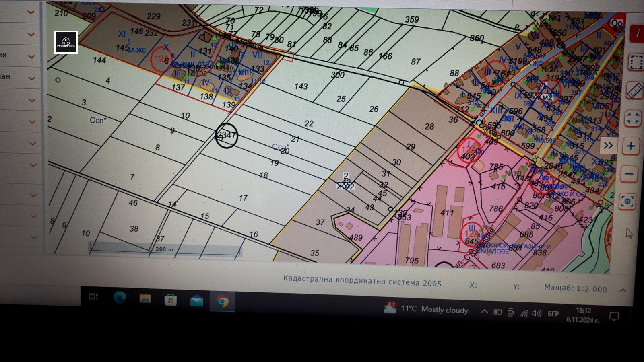Click the red info tool icon

[x=637, y=34]
